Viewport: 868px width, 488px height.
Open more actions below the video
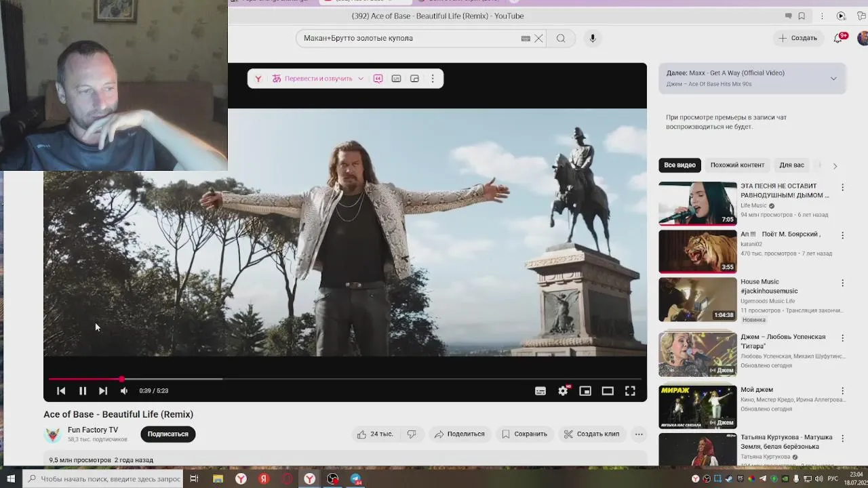[639, 434]
